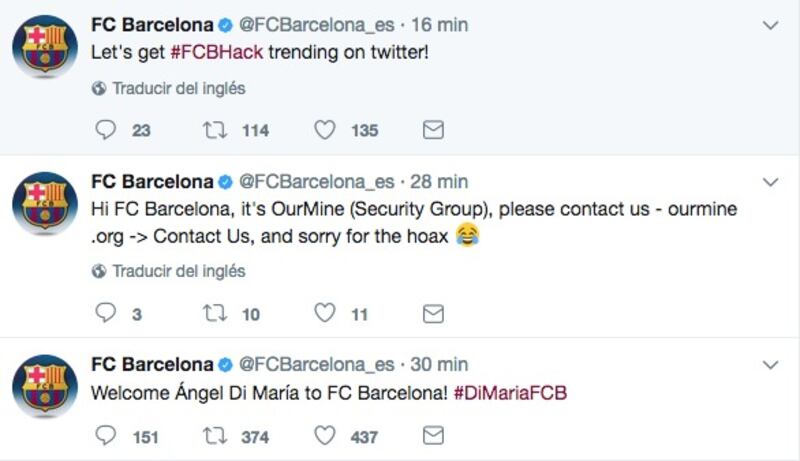This screenshot has width=800, height=461.
Task: Reply to the OurMine Security Group tweet
Action: pyautogui.click(x=106, y=313)
